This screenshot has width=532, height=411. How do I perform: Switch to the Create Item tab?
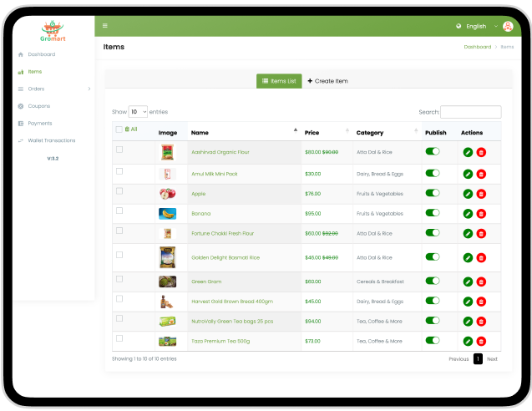327,81
